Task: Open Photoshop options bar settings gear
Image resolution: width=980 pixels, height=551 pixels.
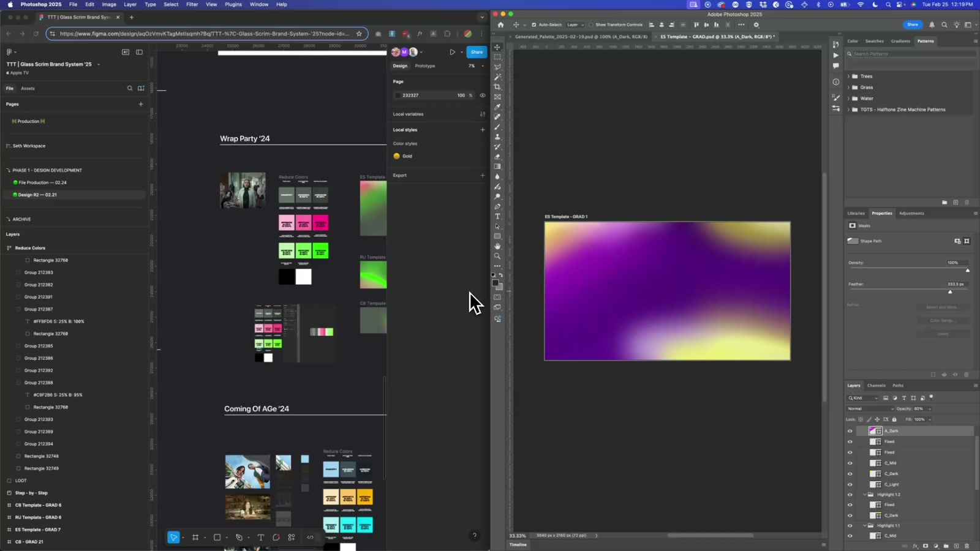Action: click(756, 25)
